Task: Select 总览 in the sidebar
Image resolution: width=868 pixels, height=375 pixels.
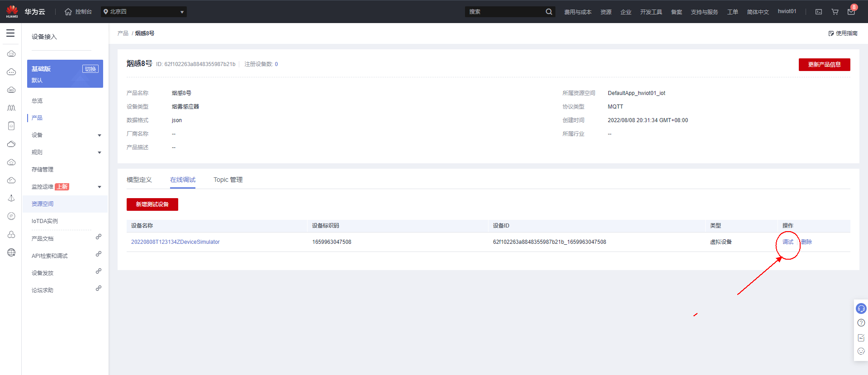Action: pyautogui.click(x=37, y=101)
